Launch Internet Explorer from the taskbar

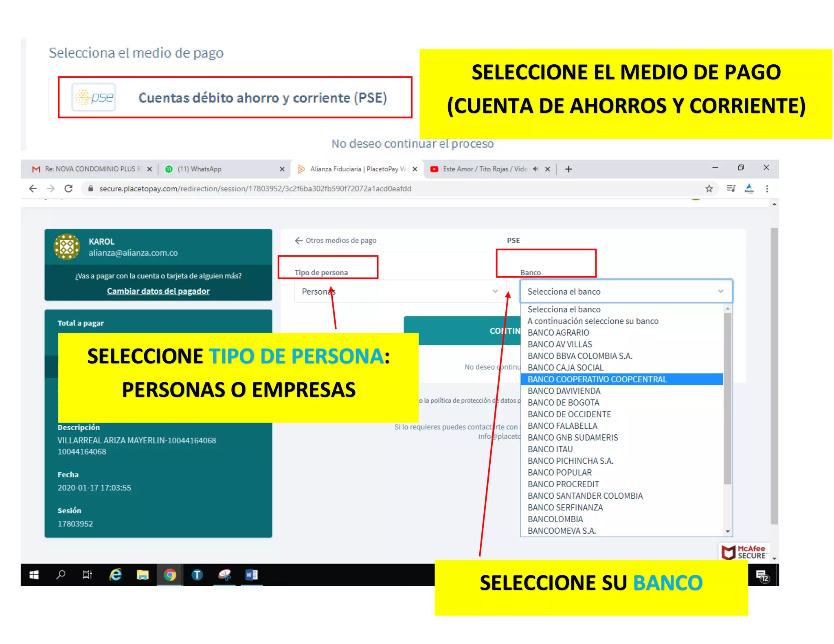[116, 574]
